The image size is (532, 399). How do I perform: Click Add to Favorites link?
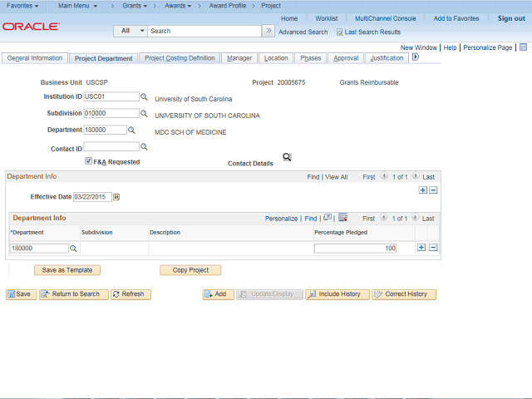(456, 18)
